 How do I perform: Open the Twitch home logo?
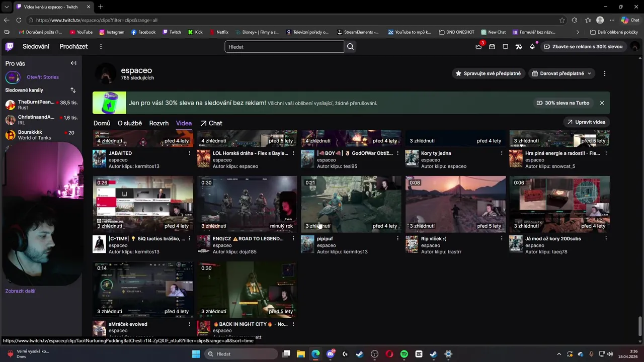coord(9,47)
